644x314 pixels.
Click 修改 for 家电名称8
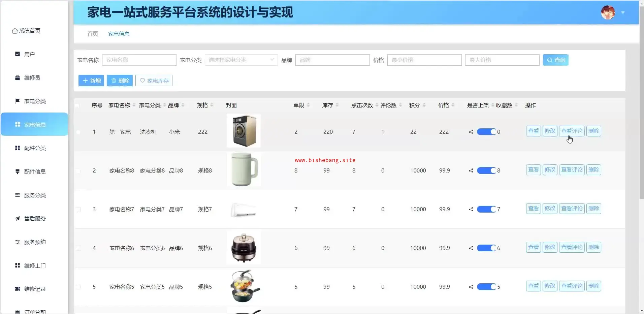point(550,170)
